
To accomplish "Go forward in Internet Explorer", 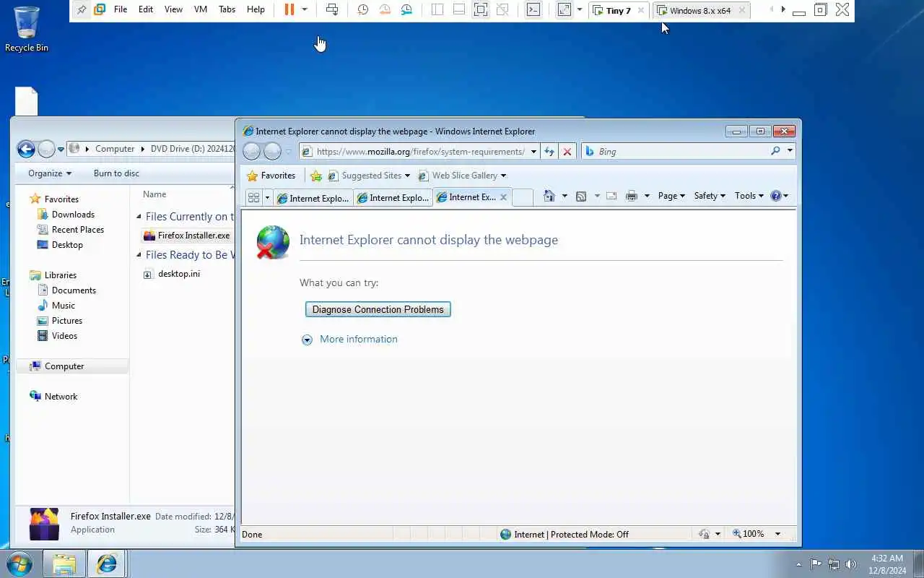I will 272,151.
